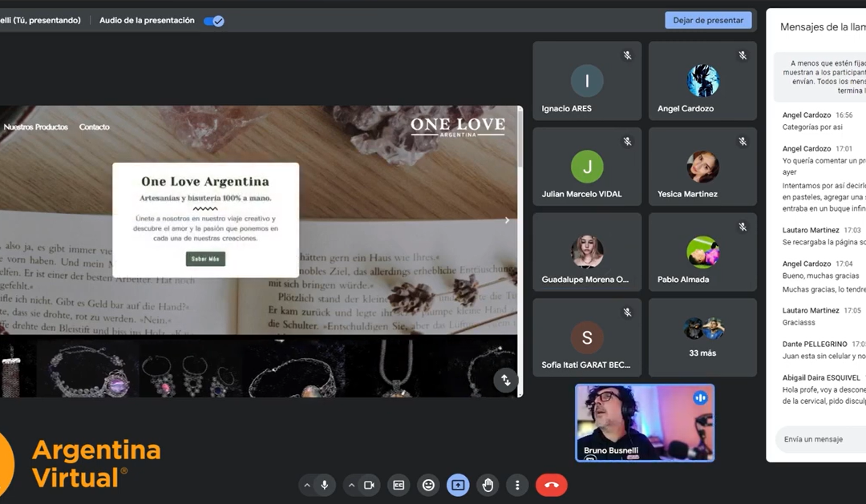Click Dante PELLEGRINO's chat message
Viewport: 866px width, 504px height.
[824, 356]
